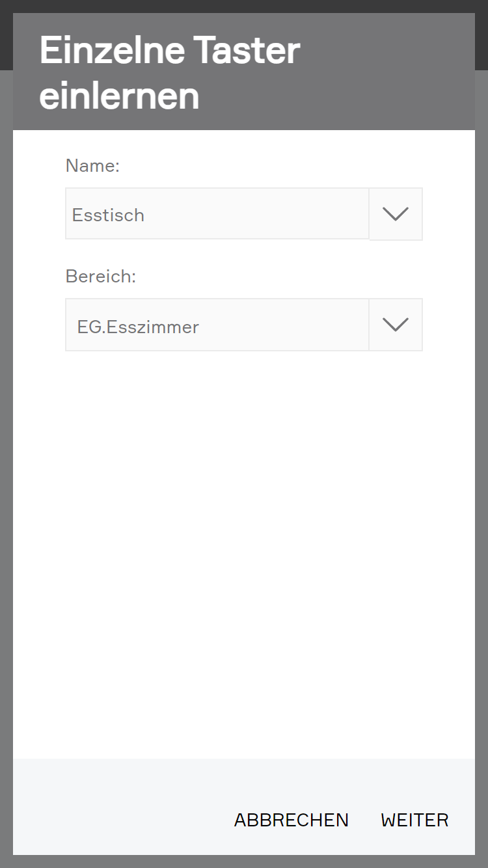Select the EG.Esszimmer area field
This screenshot has height=868, width=488.
217,325
